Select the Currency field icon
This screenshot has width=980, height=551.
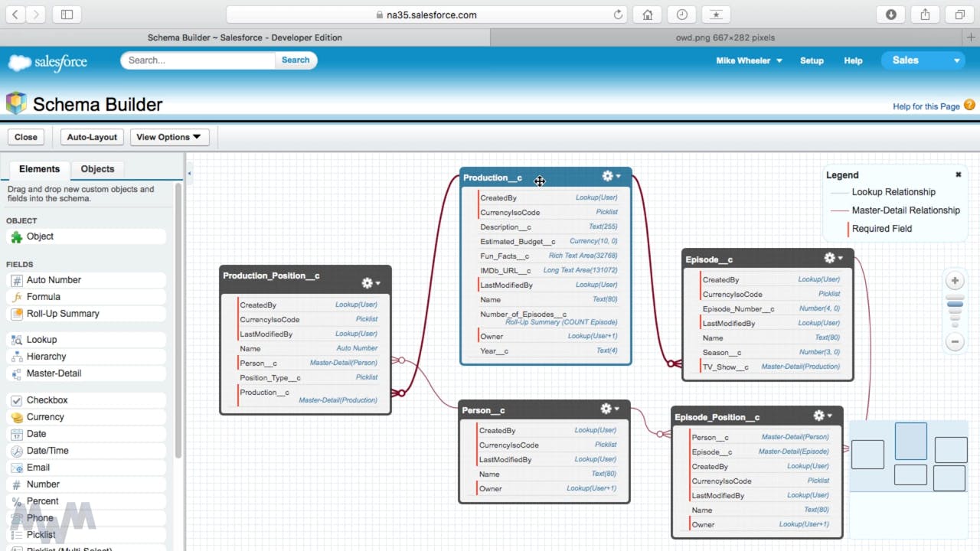[16, 417]
